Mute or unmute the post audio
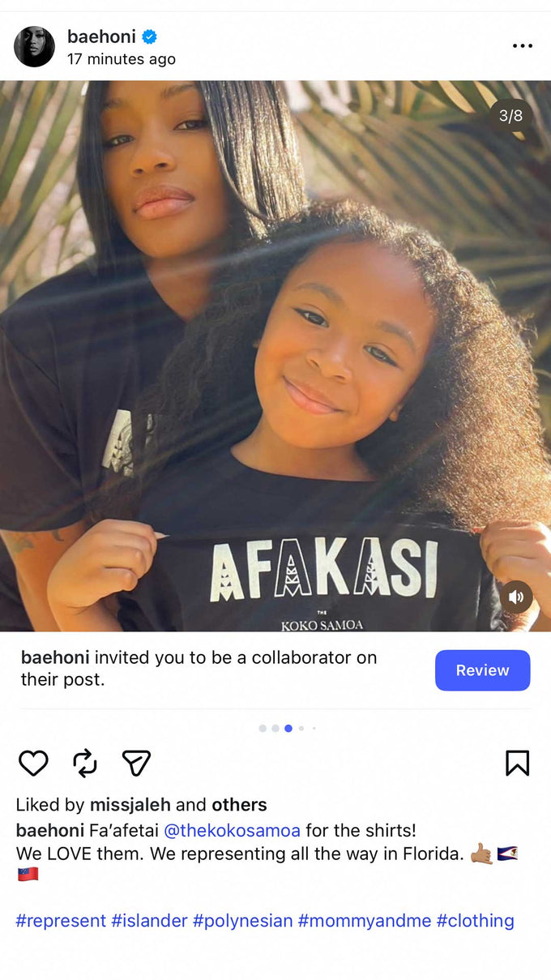 (x=516, y=597)
